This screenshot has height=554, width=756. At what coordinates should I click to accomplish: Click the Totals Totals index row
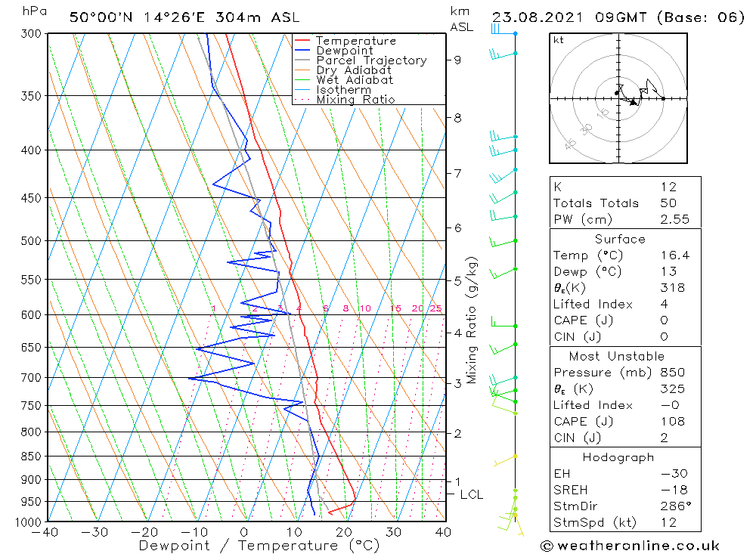tap(625, 203)
